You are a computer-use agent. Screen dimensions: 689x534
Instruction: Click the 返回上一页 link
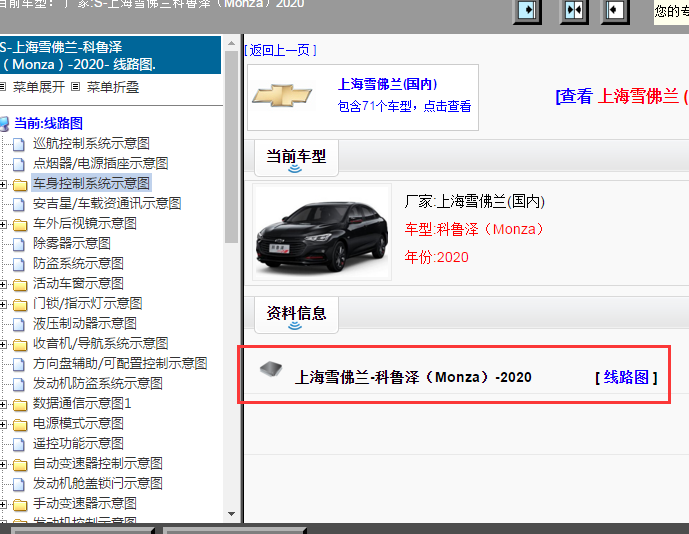coord(281,50)
